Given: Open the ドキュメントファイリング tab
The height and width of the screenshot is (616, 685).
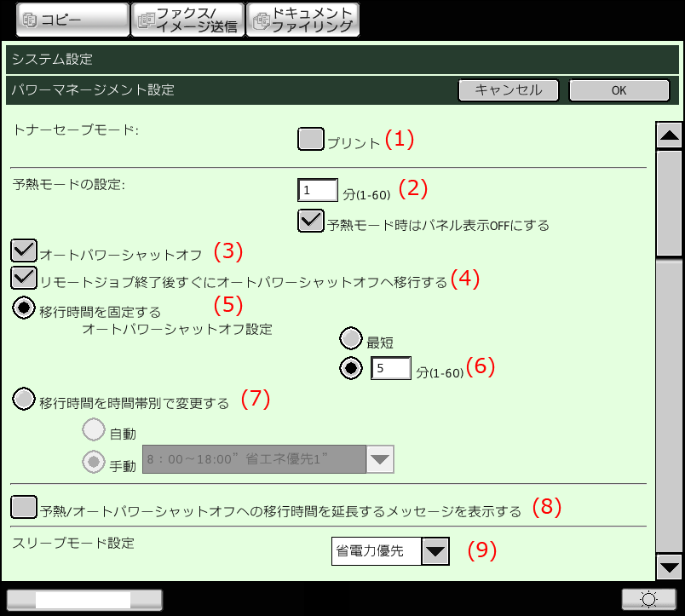Looking at the screenshot, I should (x=302, y=20).
